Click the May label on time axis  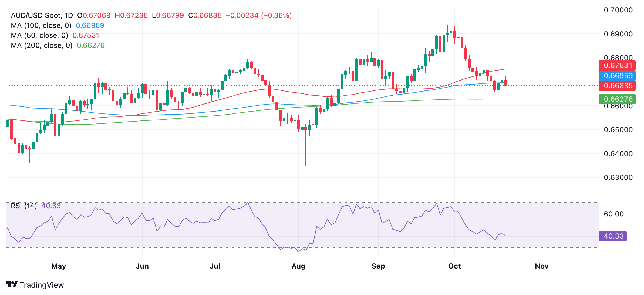(x=59, y=266)
